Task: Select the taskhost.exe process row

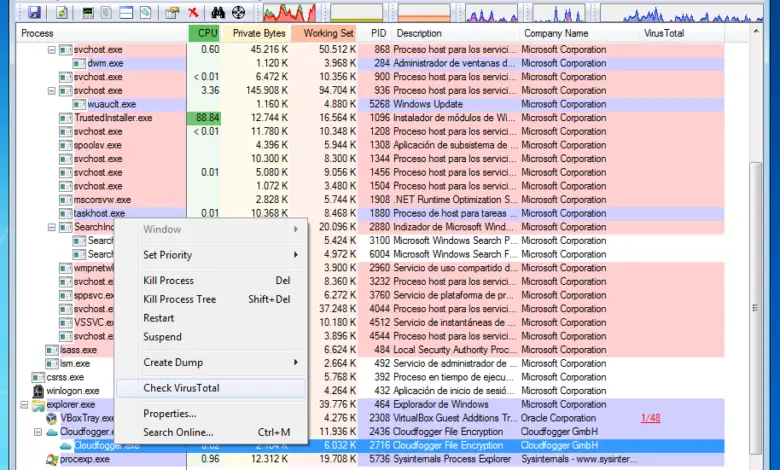Action: [x=370, y=213]
